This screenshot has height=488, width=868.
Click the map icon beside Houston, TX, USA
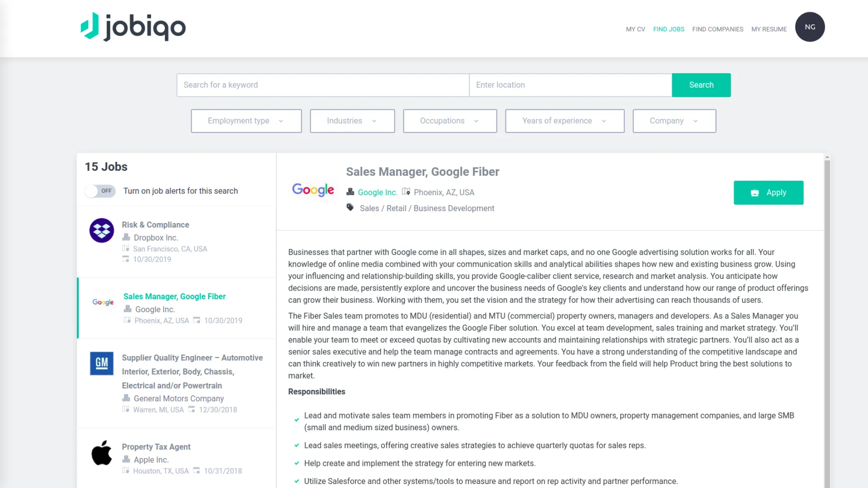click(x=126, y=470)
